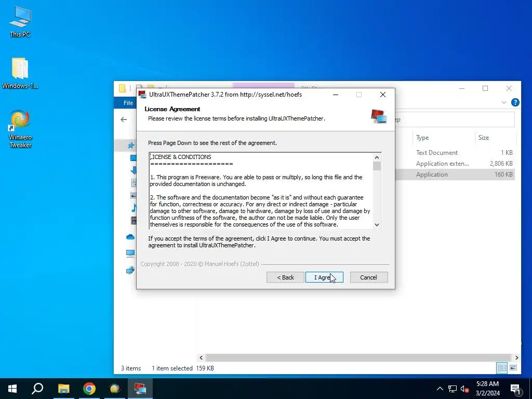
Task: Click the 2,806 KB size cell
Action: tap(501, 164)
